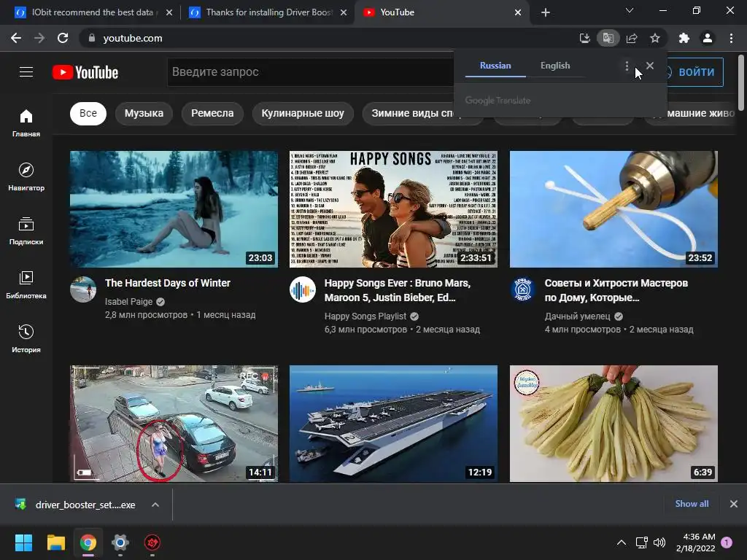Show hidden system tray icons
The width and height of the screenshot is (747, 560).
(622, 542)
